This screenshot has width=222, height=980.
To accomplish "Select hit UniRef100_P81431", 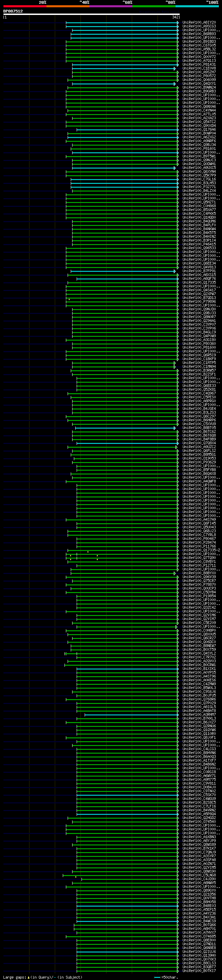I will (199, 65).
